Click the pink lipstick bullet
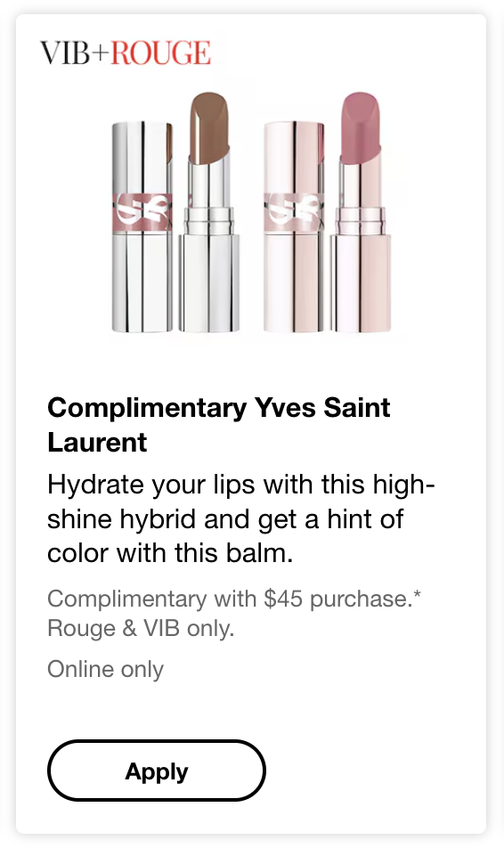The width and height of the screenshot is (504, 848). [x=361, y=127]
